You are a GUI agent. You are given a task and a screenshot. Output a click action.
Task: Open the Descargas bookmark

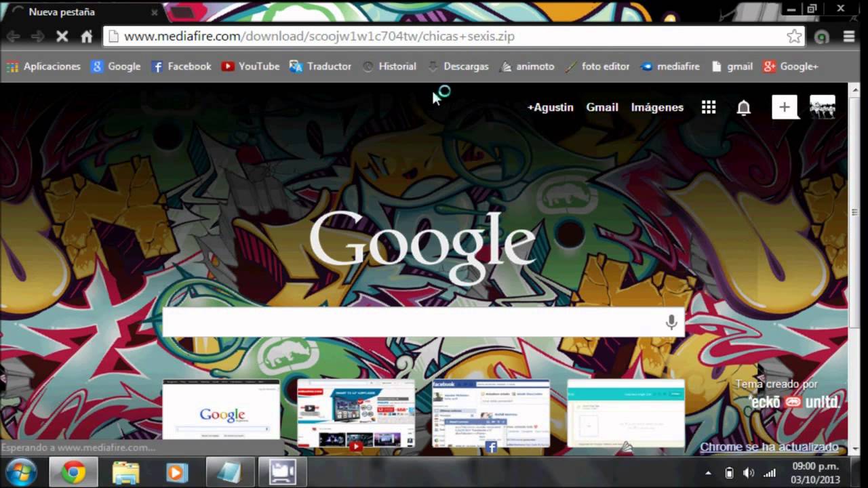458,66
